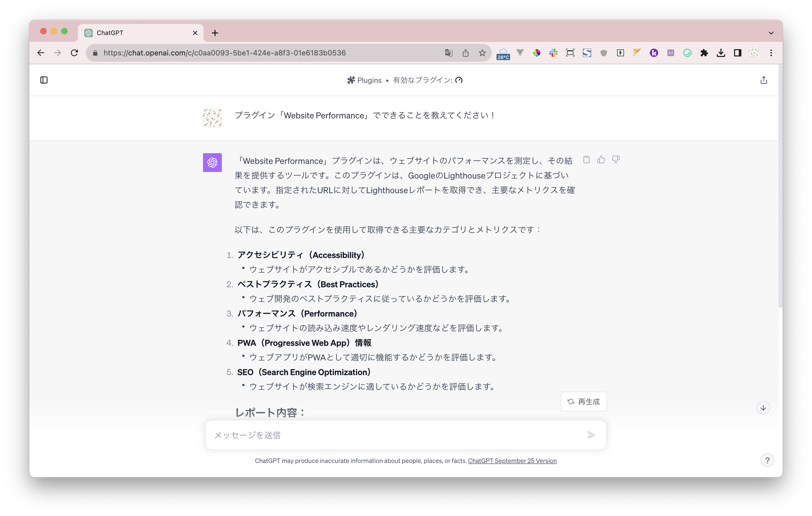
Task: Open the Chrome extensions puzzle icon
Action: [x=704, y=53]
